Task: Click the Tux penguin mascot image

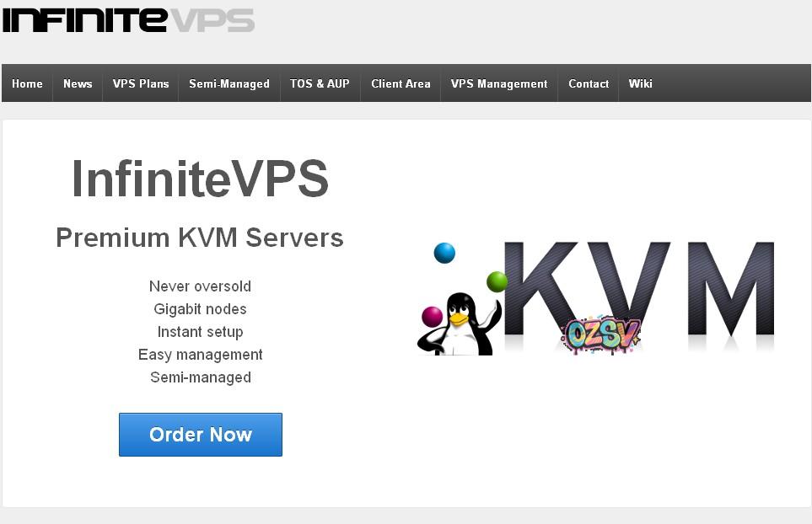Action: [x=459, y=325]
